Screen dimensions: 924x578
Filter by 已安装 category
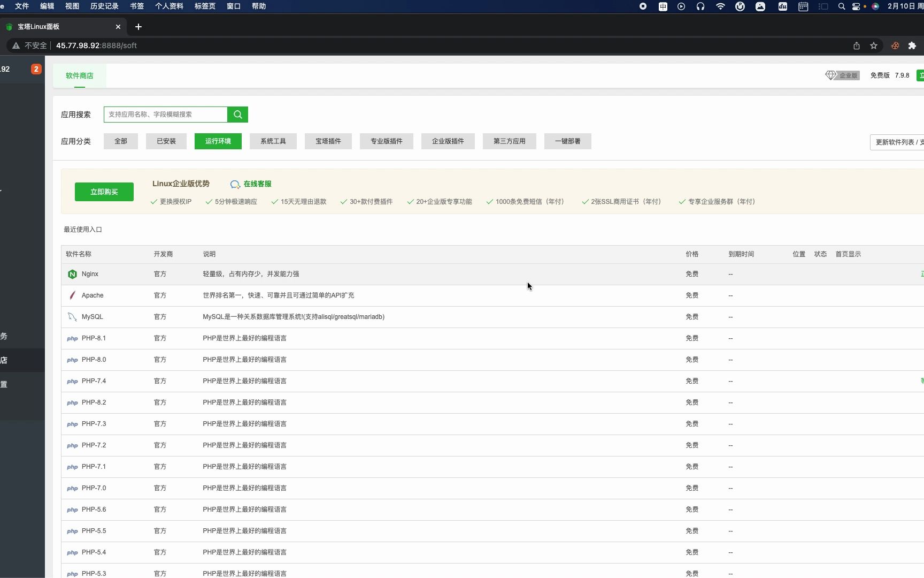pos(166,141)
